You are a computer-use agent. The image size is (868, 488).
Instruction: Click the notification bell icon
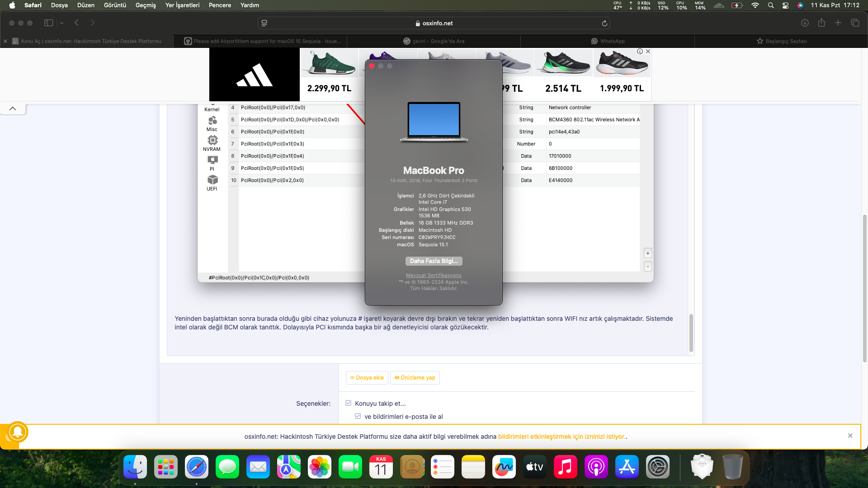(x=18, y=432)
